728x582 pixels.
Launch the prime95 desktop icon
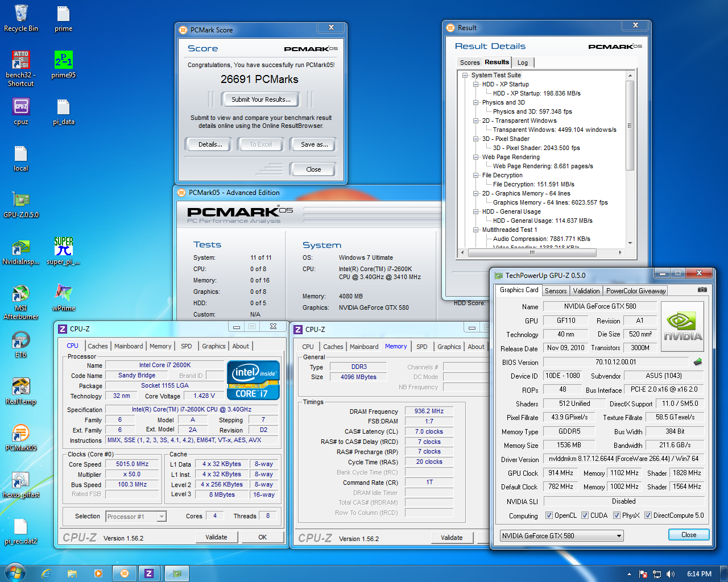click(x=63, y=64)
